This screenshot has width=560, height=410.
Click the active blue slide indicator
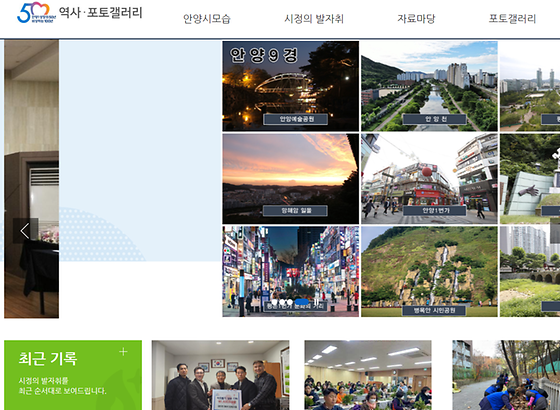coord(302,302)
